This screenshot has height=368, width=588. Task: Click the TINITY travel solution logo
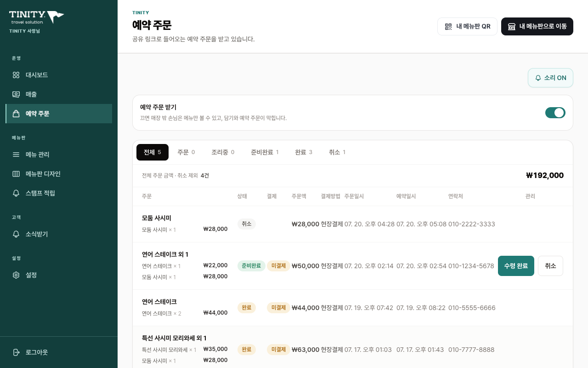click(37, 17)
